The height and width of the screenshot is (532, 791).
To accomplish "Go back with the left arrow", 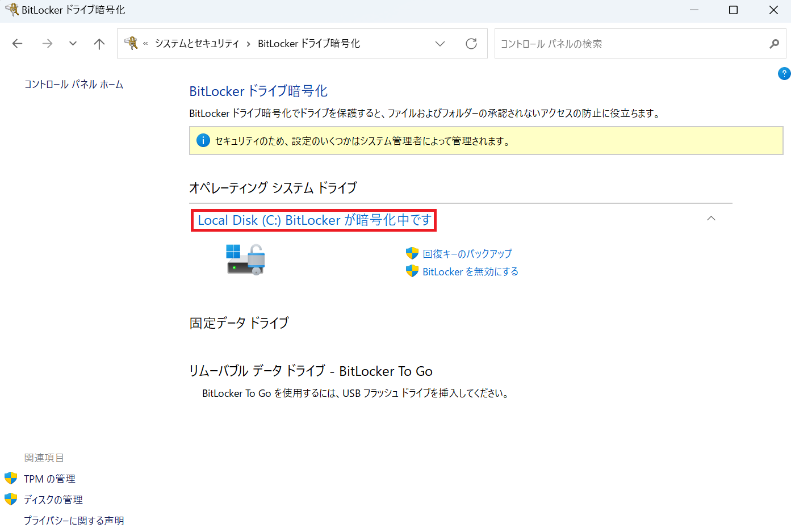I will point(18,44).
